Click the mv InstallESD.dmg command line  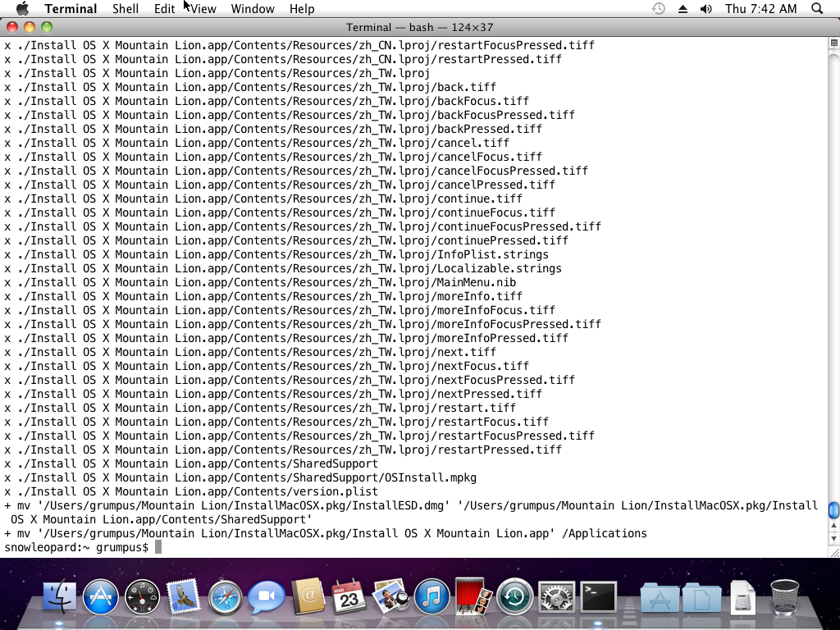click(x=411, y=512)
